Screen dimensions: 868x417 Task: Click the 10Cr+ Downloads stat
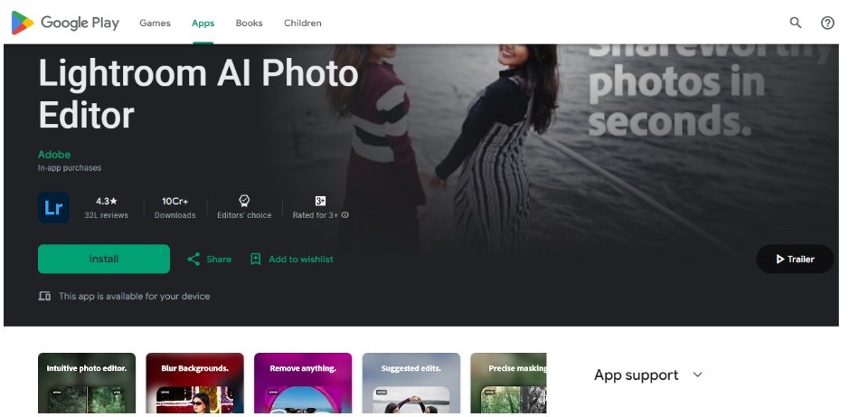point(175,208)
